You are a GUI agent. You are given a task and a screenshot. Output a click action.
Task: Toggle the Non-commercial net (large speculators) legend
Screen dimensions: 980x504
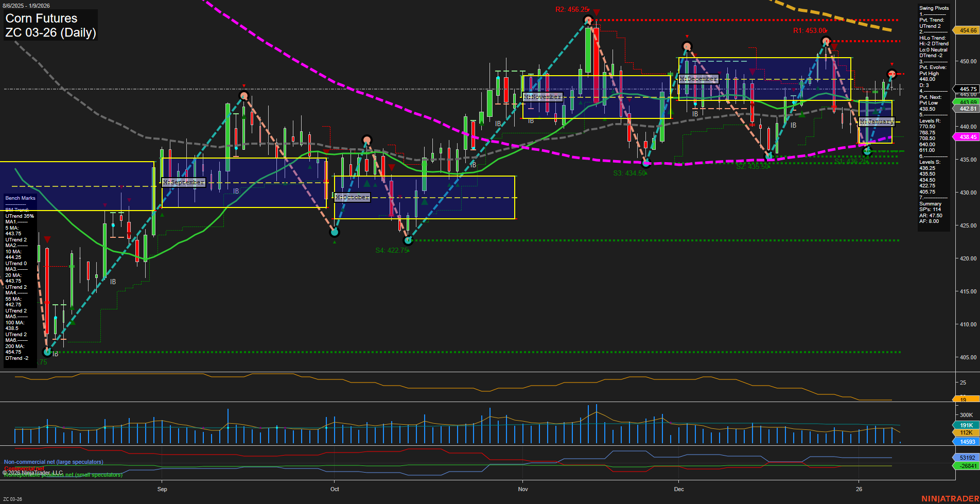click(x=54, y=462)
